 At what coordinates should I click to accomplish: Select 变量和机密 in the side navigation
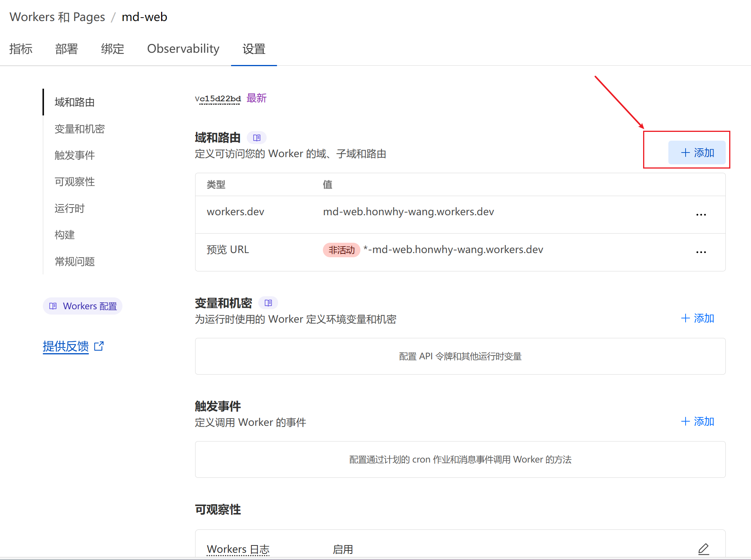click(80, 129)
